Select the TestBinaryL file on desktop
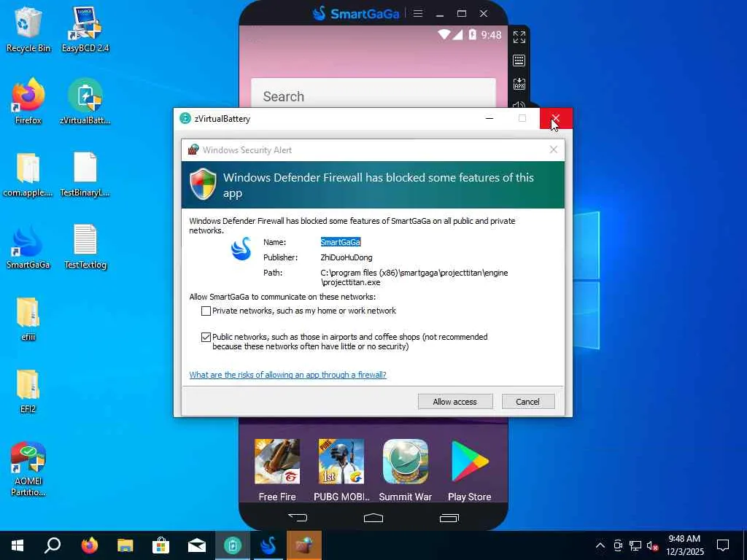 pyautogui.click(x=85, y=174)
